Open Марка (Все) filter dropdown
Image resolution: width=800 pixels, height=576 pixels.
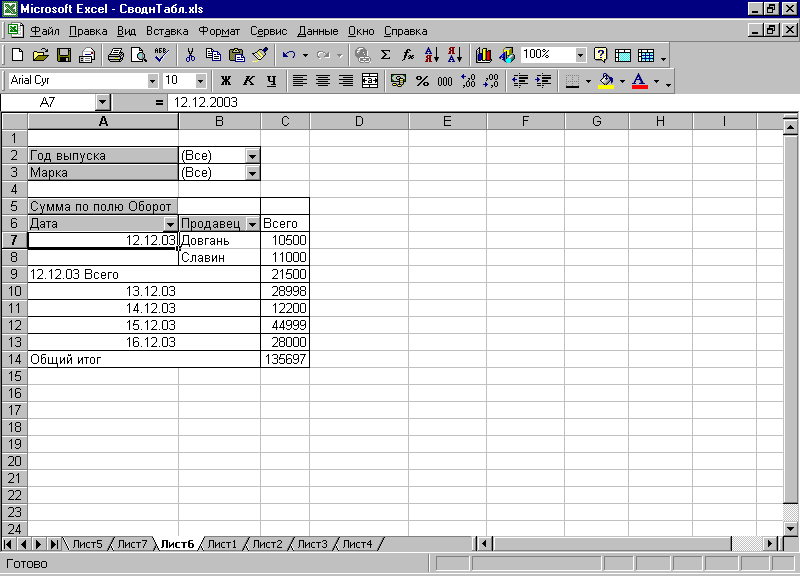(252, 173)
